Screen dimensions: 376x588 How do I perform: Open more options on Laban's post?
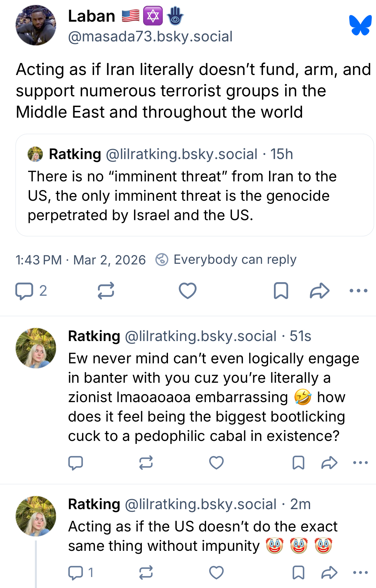[359, 291]
